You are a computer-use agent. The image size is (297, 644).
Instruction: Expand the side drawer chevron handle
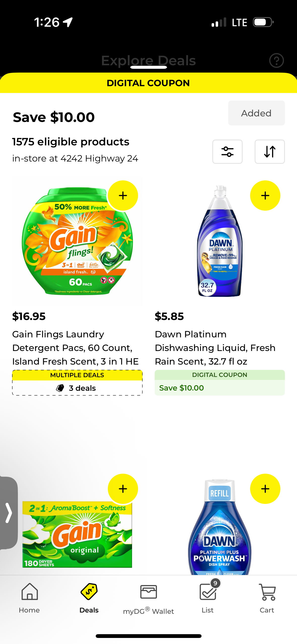tap(9, 513)
